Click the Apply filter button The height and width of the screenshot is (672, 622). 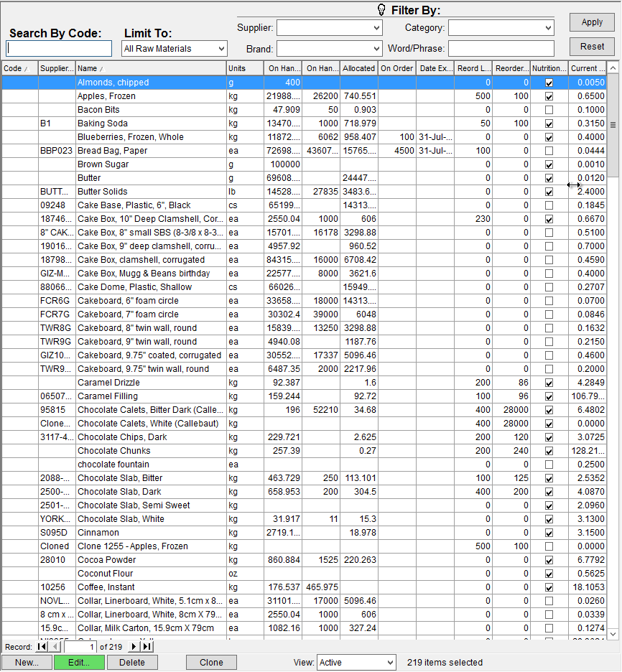pos(592,22)
